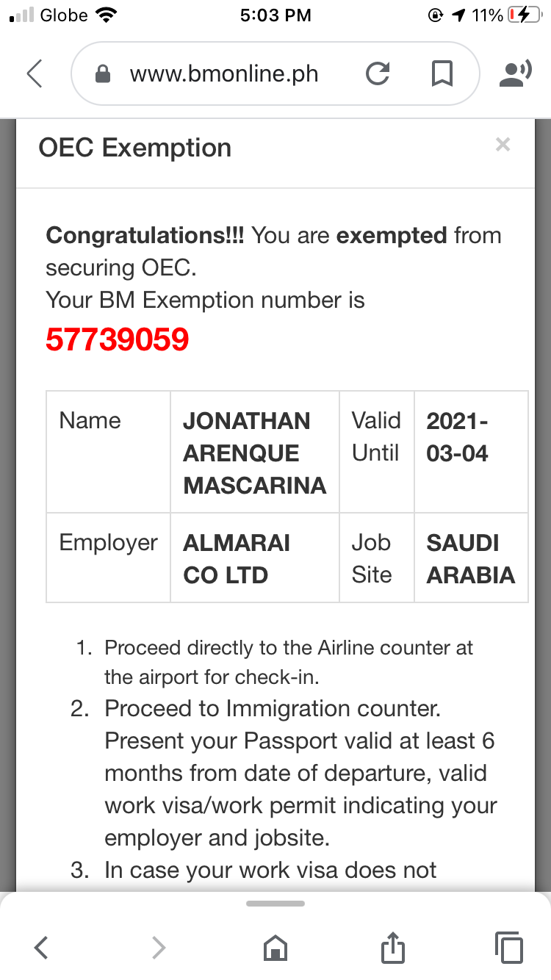Go forward using the bottom toolbar arrow
Image resolution: width=551 pixels, height=980 pixels.
coord(158,948)
